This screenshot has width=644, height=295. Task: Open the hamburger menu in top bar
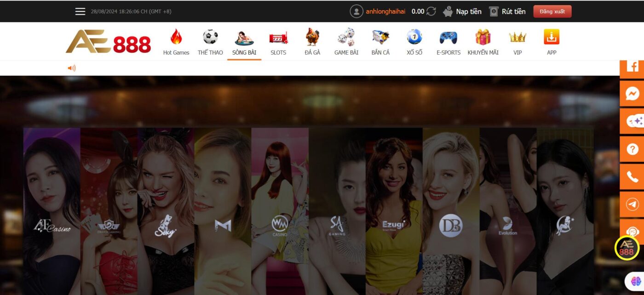tap(80, 11)
